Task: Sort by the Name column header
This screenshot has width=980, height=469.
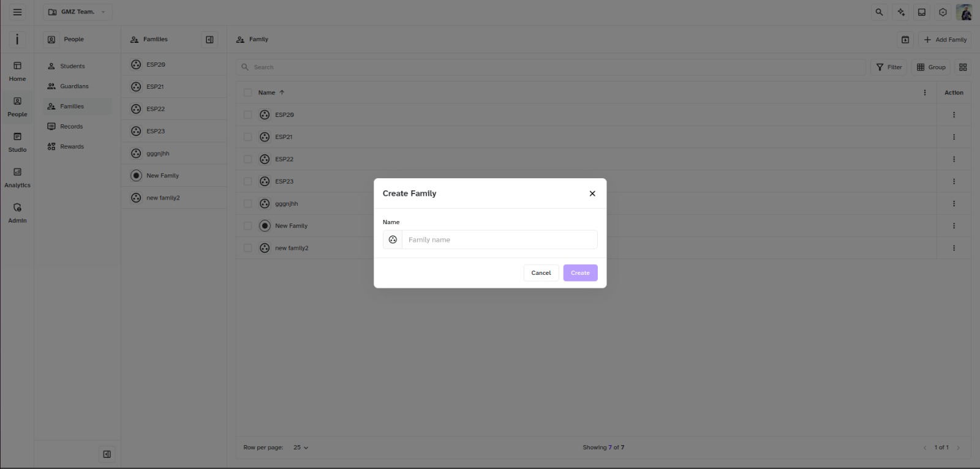Action: click(271, 92)
